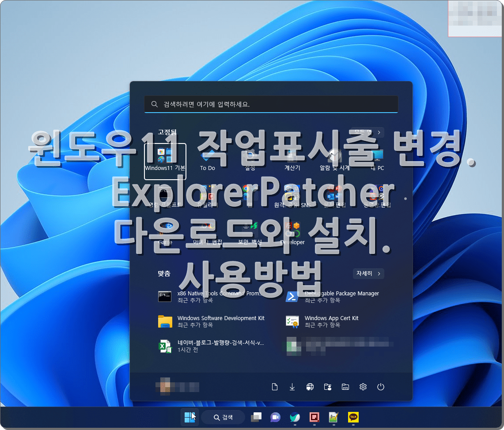Open the File Explorer icon in Start footer
The height and width of the screenshot is (430, 504).
pos(345,387)
